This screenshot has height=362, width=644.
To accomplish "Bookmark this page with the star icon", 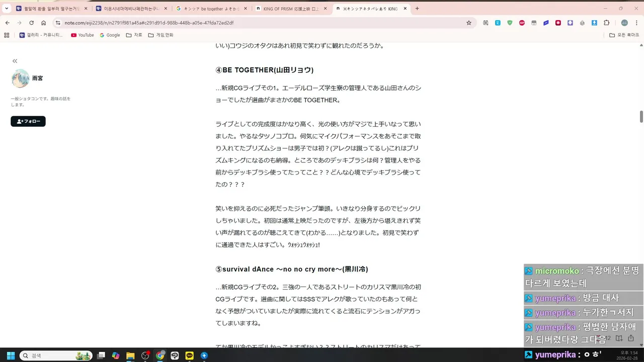I will [469, 23].
